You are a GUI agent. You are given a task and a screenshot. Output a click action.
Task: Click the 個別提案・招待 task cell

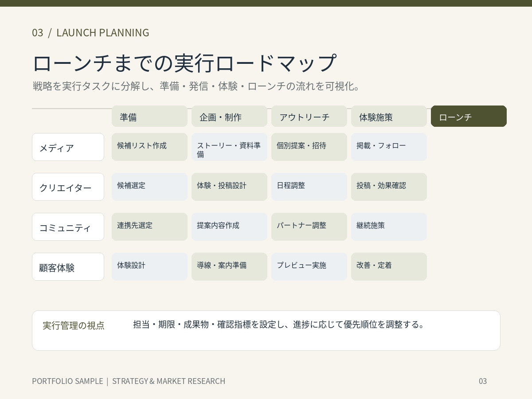point(309,147)
